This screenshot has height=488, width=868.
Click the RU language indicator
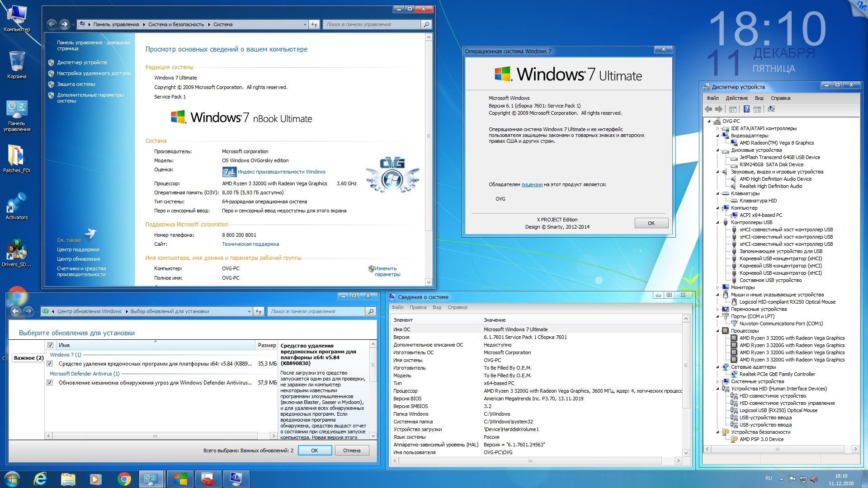[x=769, y=478]
